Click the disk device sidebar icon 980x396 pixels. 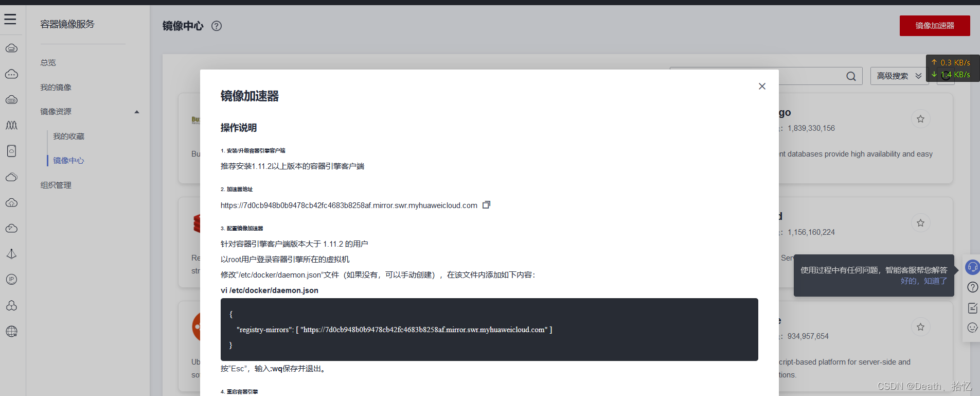11,151
